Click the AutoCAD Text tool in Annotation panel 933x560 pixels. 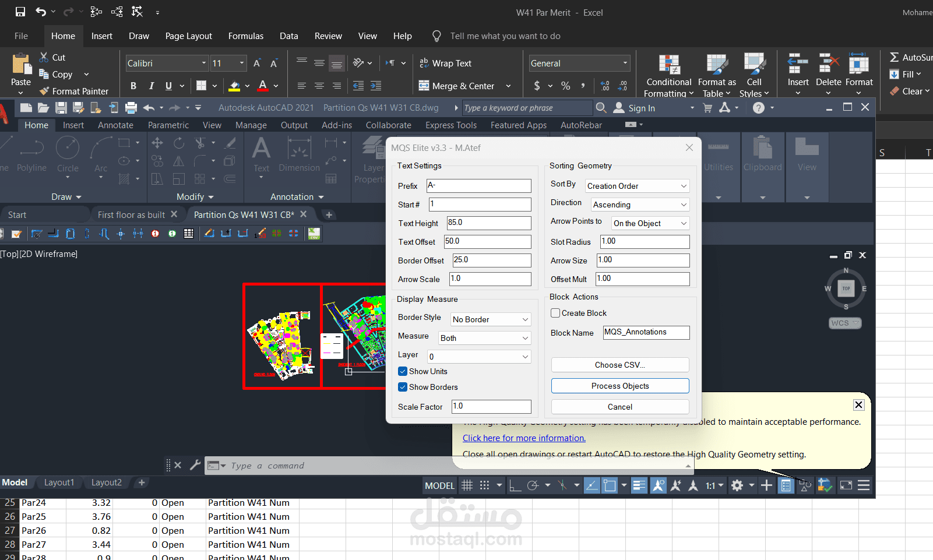pos(261,154)
